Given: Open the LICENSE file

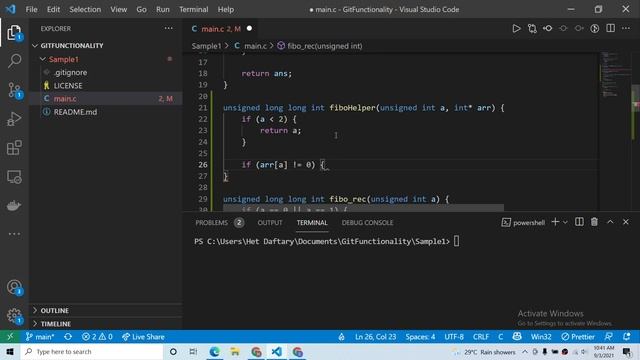Looking at the screenshot, I should tap(68, 86).
